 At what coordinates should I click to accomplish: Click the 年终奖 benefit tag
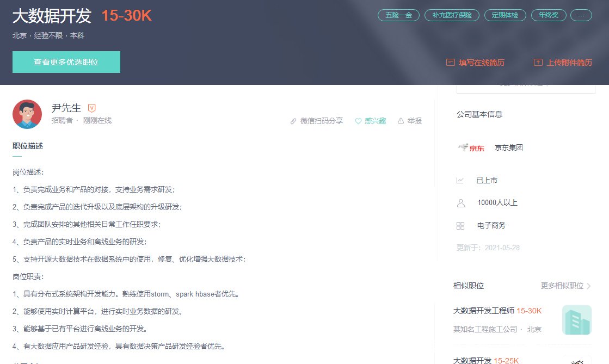549,15
